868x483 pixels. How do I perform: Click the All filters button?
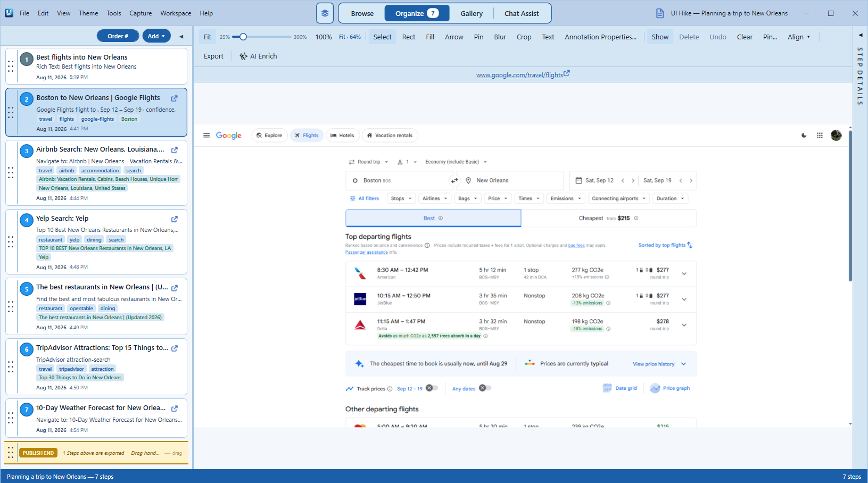pyautogui.click(x=365, y=199)
